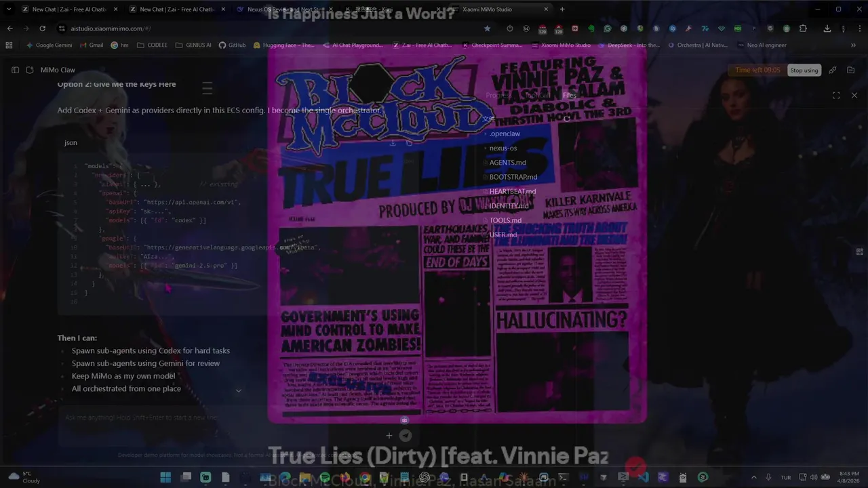This screenshot has height=488, width=868.
Task: Open the AI Chat Playground bookmark
Action: click(x=353, y=45)
